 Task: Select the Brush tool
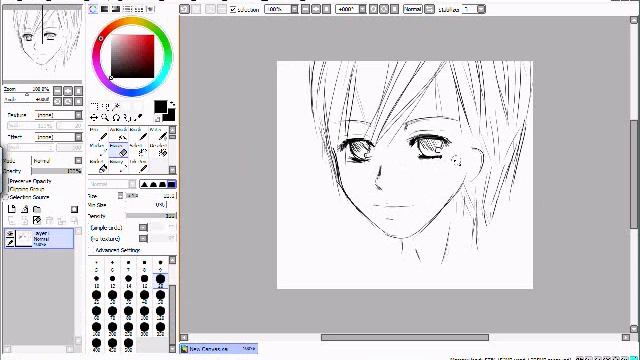point(138,134)
